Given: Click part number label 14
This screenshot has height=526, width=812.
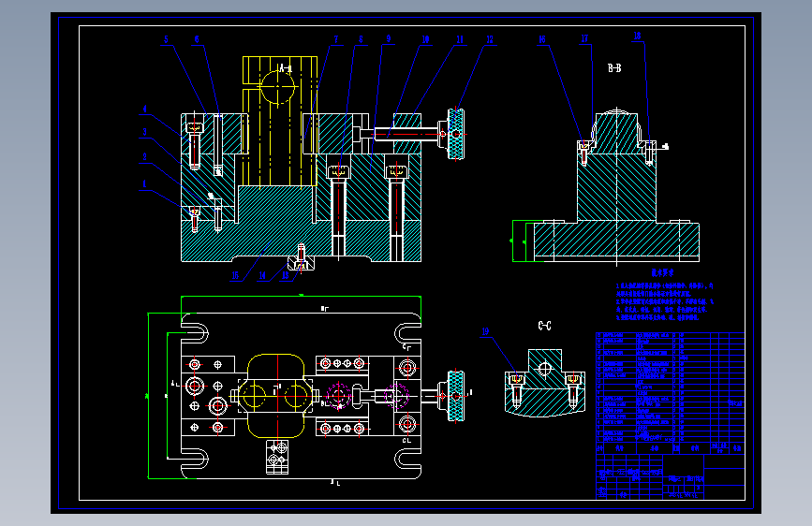Looking at the screenshot, I should pyautogui.click(x=262, y=275).
